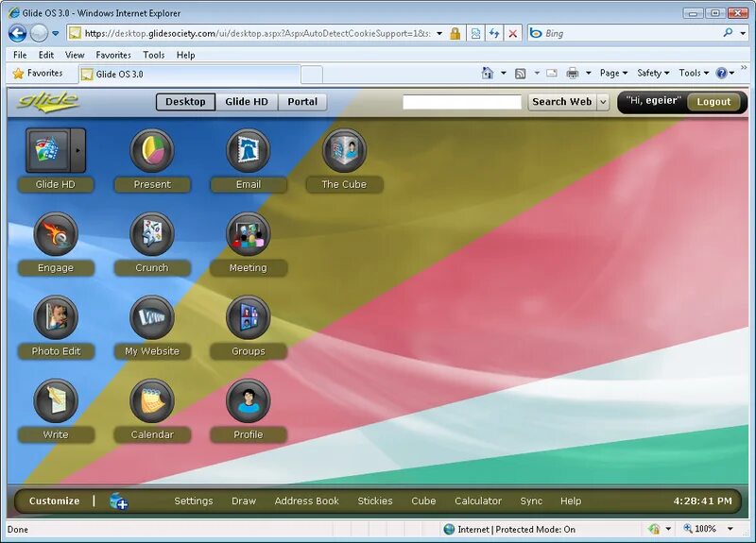Open the Edit menu
The width and height of the screenshot is (756, 543).
(x=46, y=55)
